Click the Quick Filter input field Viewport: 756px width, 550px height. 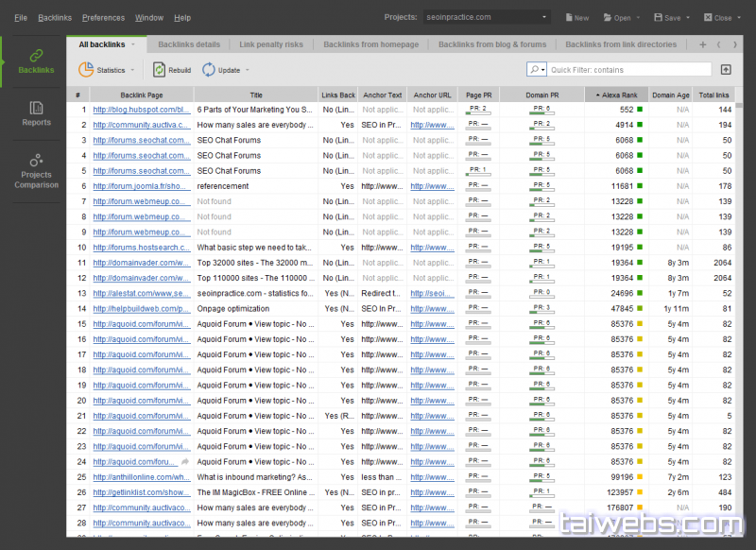[x=629, y=69]
